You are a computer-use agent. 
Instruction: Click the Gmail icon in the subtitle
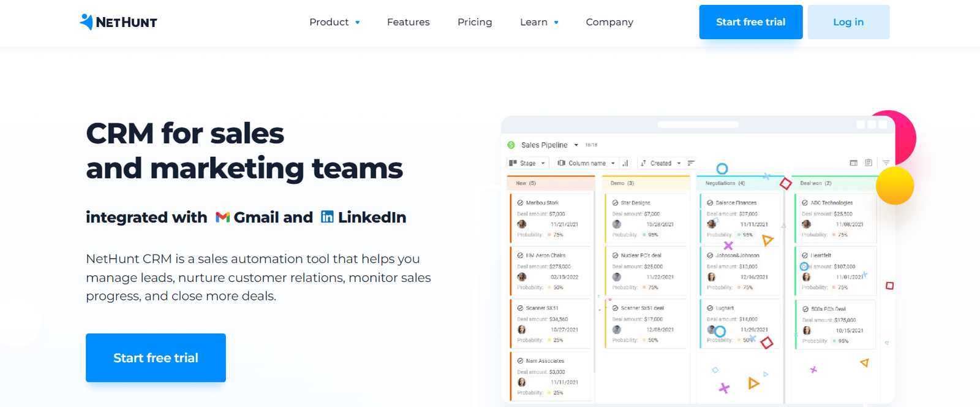[x=222, y=218]
